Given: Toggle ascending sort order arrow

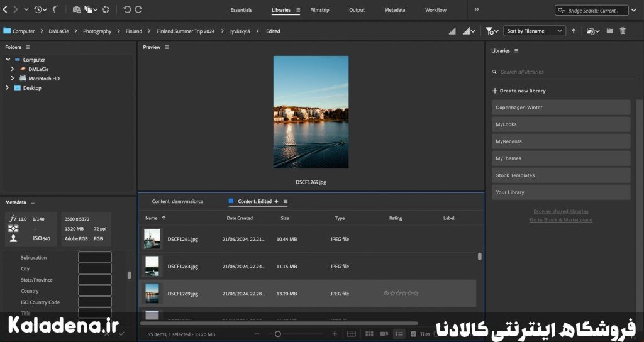Looking at the screenshot, I should click(x=574, y=31).
